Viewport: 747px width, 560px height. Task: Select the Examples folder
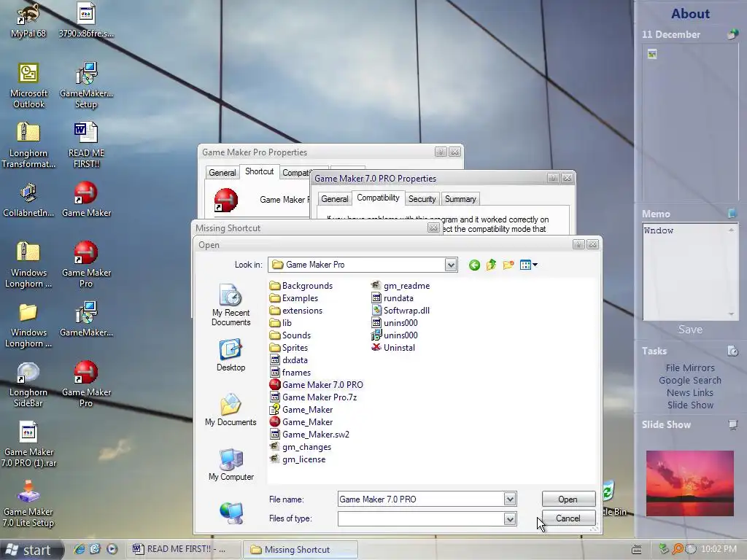294,298
